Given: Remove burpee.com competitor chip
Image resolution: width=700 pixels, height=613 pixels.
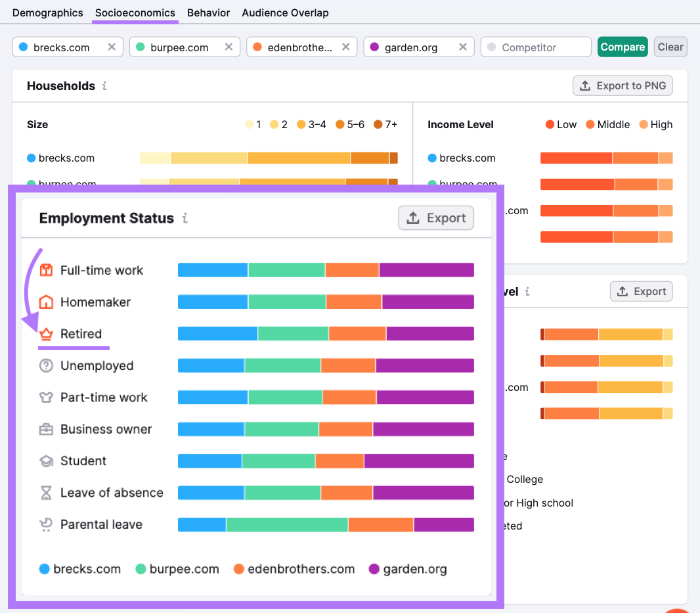Looking at the screenshot, I should tap(229, 47).
